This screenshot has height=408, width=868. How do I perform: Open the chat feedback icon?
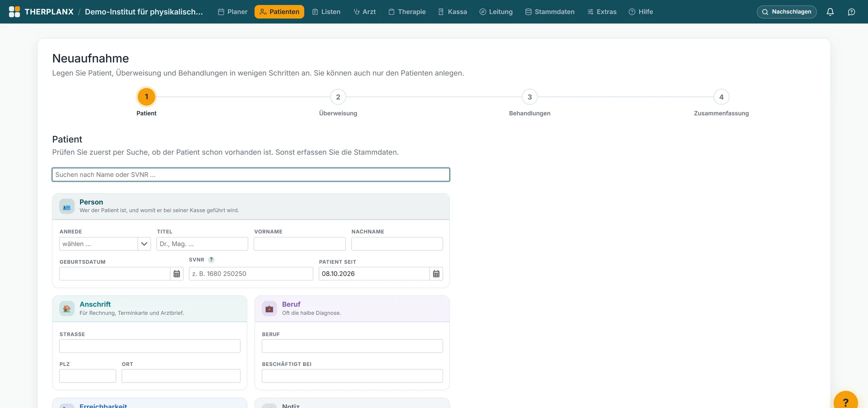point(852,12)
